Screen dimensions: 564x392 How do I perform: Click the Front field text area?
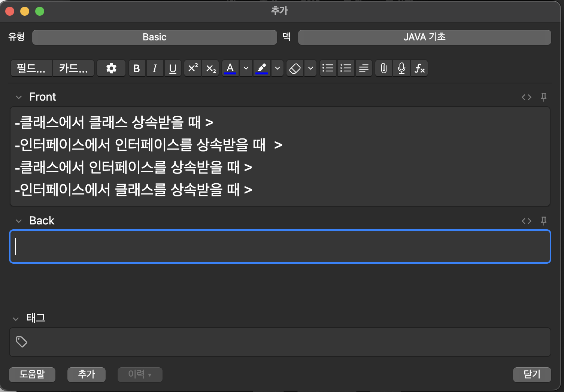coord(280,156)
